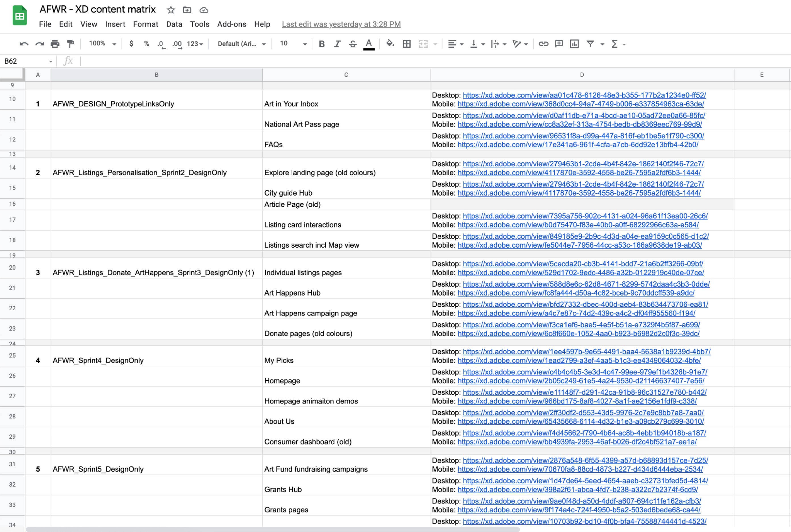Open the Add-ons menu
Screen dimensions: 791x532
(232, 24)
